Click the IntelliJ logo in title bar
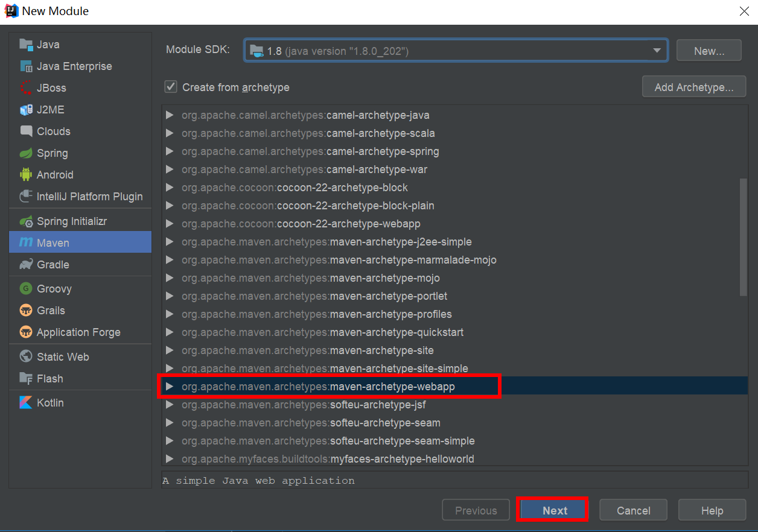Viewport: 758px width, 532px height. [11, 11]
